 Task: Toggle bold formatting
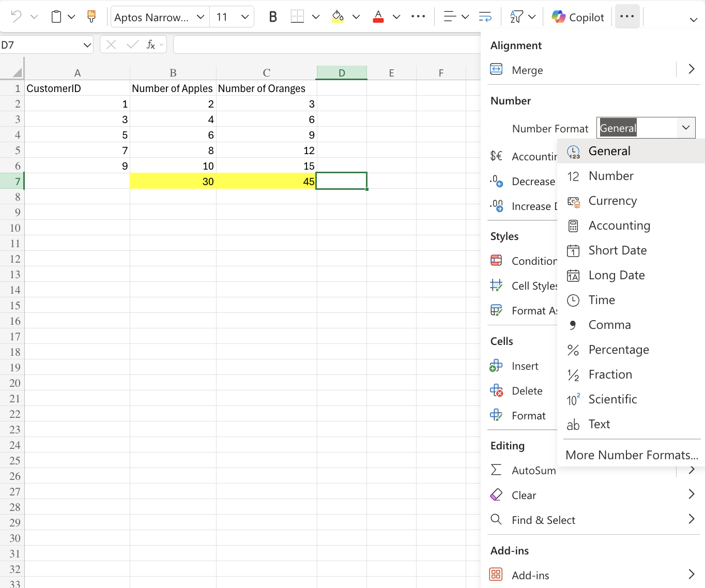click(272, 17)
